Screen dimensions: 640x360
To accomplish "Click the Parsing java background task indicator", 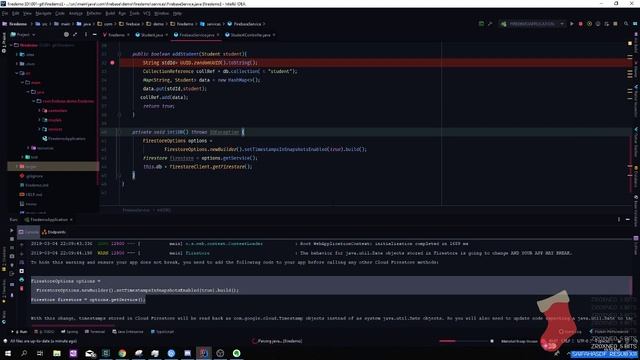I will pyautogui.click(x=278, y=341).
